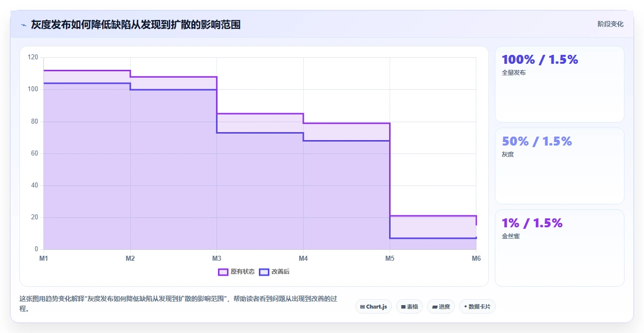Click the M1 x-axis label

pos(44,258)
